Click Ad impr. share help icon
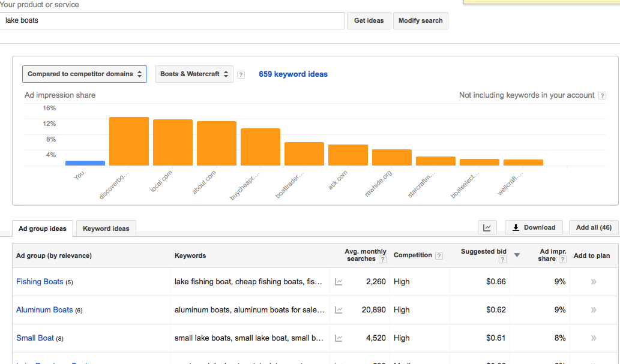The height and width of the screenshot is (364, 620). (x=562, y=260)
